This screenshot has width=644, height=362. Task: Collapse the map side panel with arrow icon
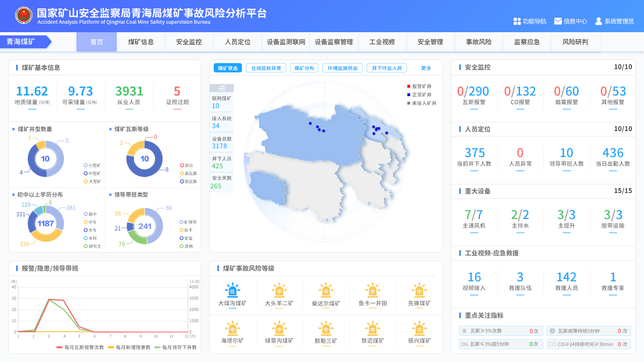coord(222,88)
